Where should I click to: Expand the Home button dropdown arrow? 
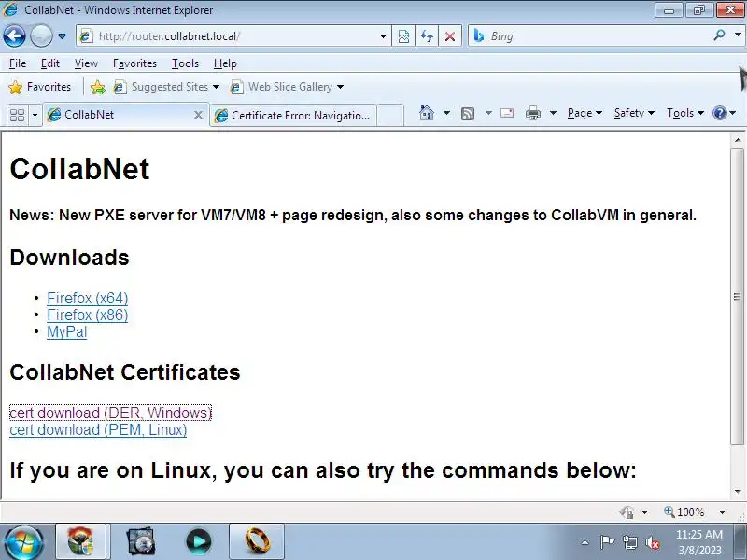(446, 113)
